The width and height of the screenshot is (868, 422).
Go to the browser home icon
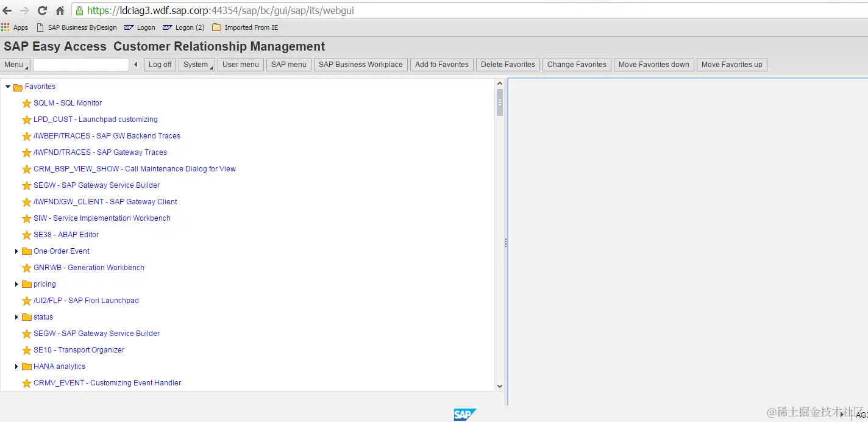[x=60, y=10]
